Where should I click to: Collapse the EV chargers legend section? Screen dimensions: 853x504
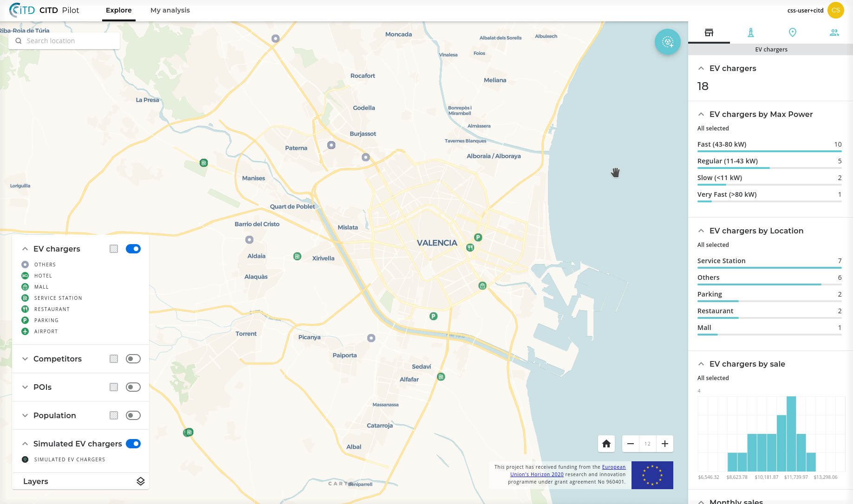coord(25,249)
